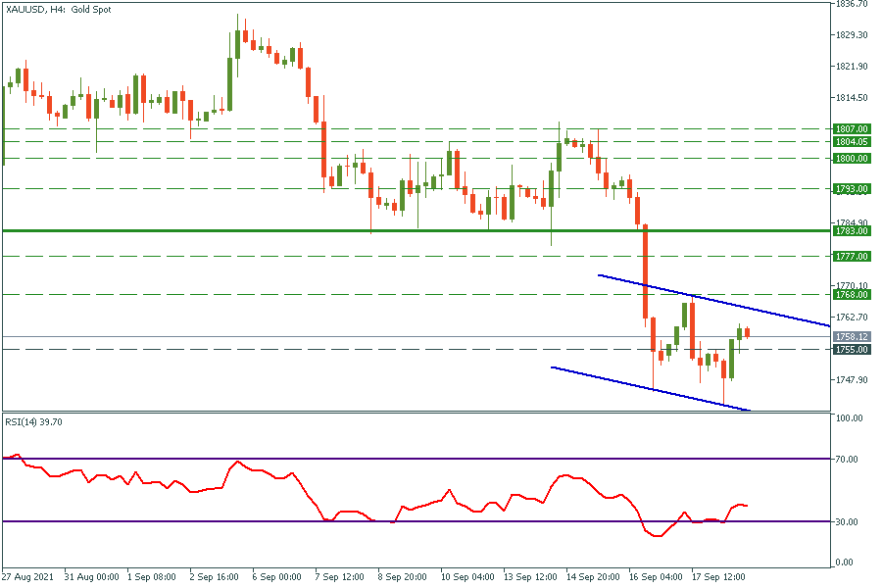Click the 1807.00 price level label
Screen dimensions: 882x588
[851, 128]
